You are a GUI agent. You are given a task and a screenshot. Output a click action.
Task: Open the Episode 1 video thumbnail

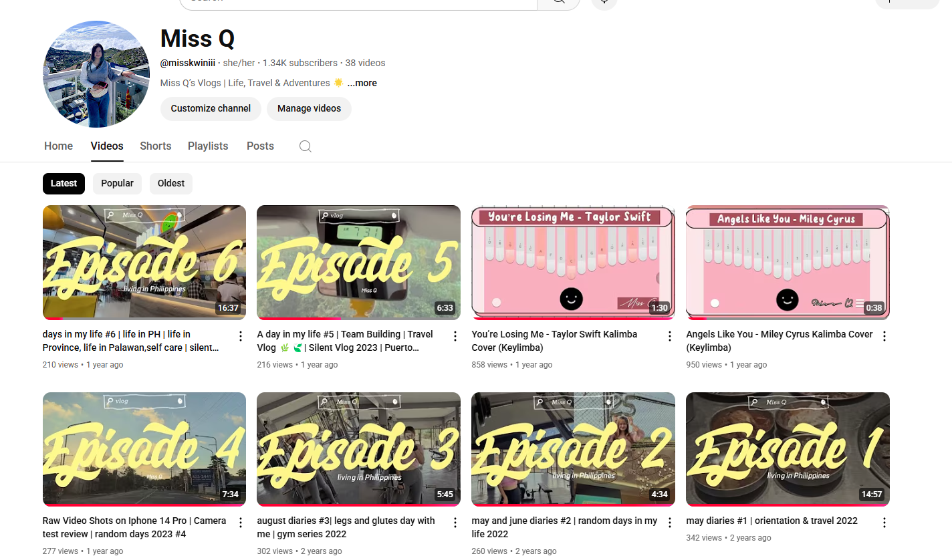788,449
